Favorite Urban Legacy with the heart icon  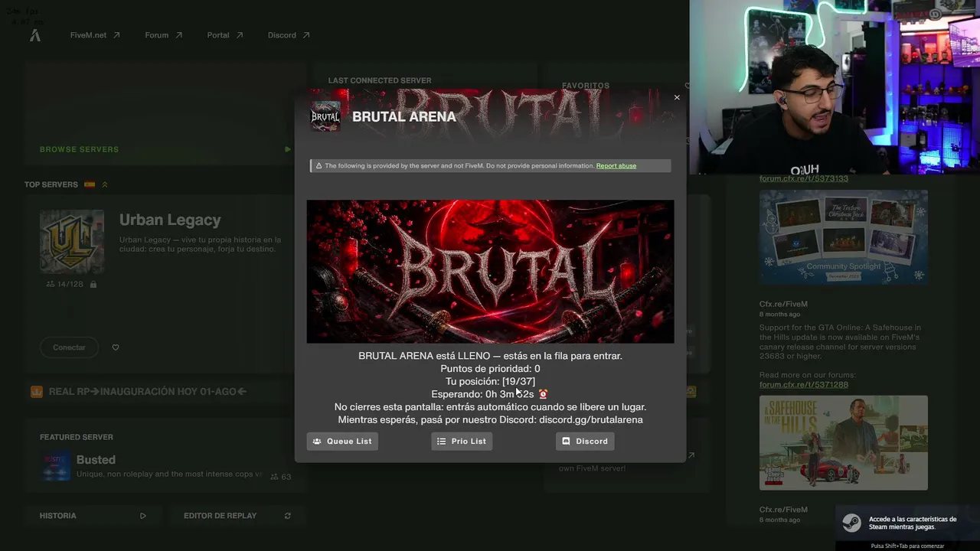tap(116, 347)
